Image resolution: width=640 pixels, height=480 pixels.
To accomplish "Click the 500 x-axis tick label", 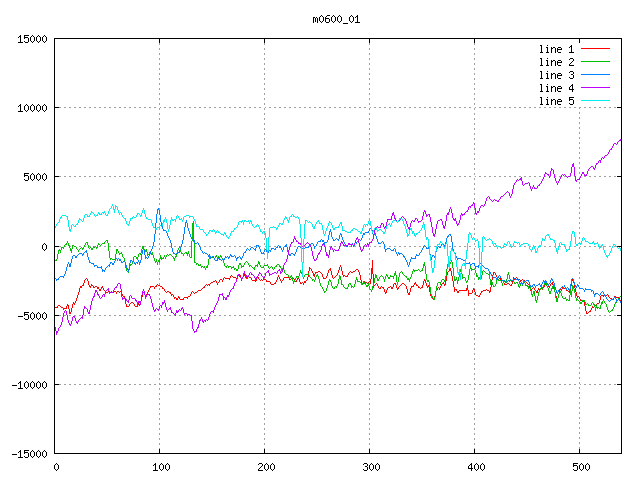I will click(x=580, y=467).
